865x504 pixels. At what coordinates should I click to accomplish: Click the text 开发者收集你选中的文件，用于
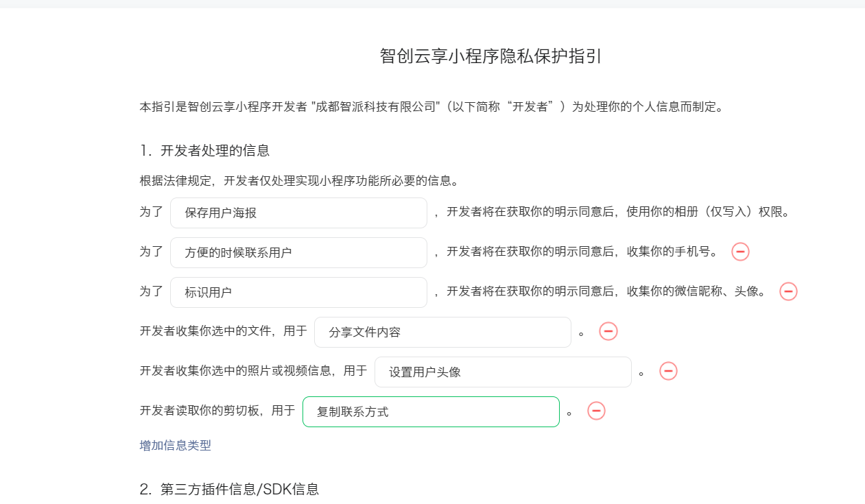[x=224, y=331]
